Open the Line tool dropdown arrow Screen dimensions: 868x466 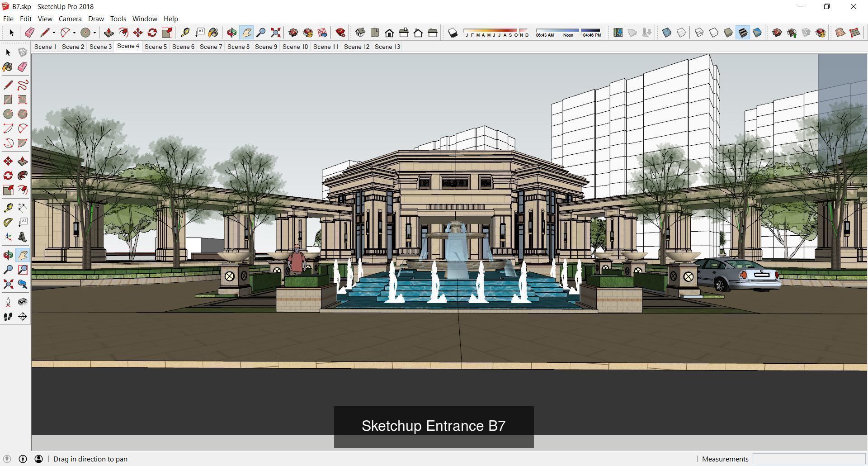coord(53,33)
